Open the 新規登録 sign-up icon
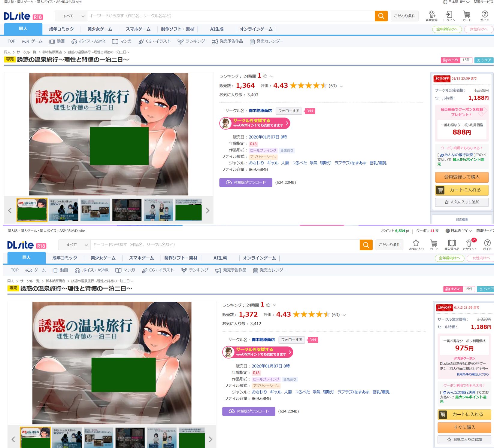494x448 pixels. tap(432, 16)
